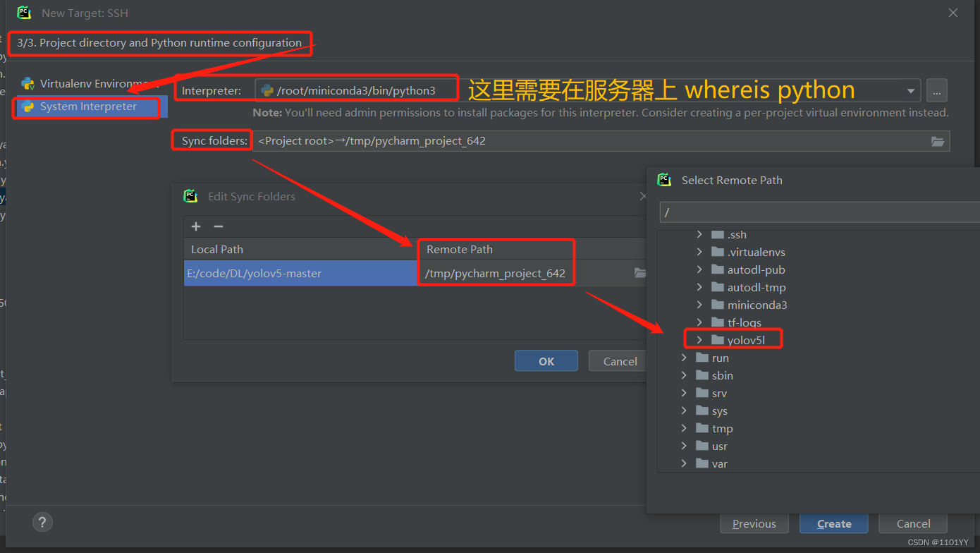Click the sbin folder icon

702,375
